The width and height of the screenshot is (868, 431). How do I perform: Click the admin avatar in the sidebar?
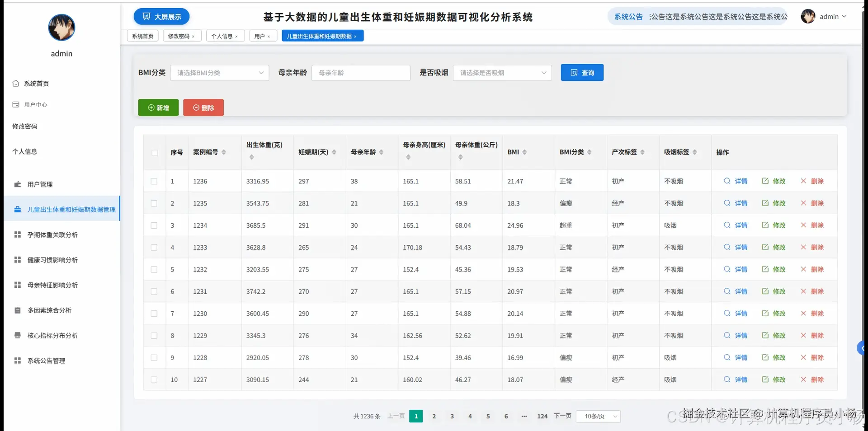coord(61,28)
